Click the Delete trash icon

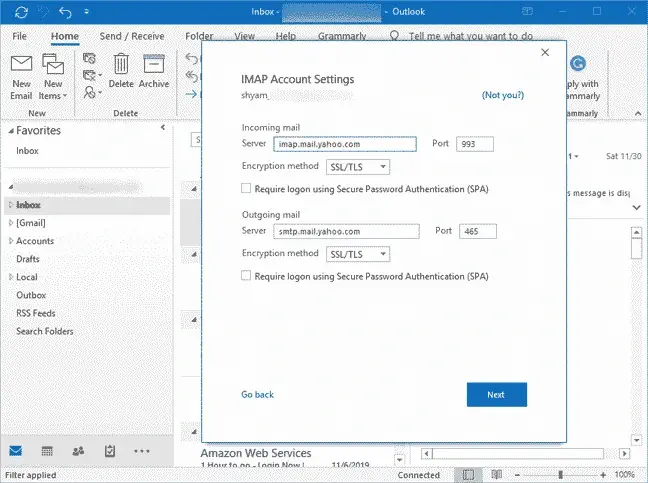tap(121, 71)
